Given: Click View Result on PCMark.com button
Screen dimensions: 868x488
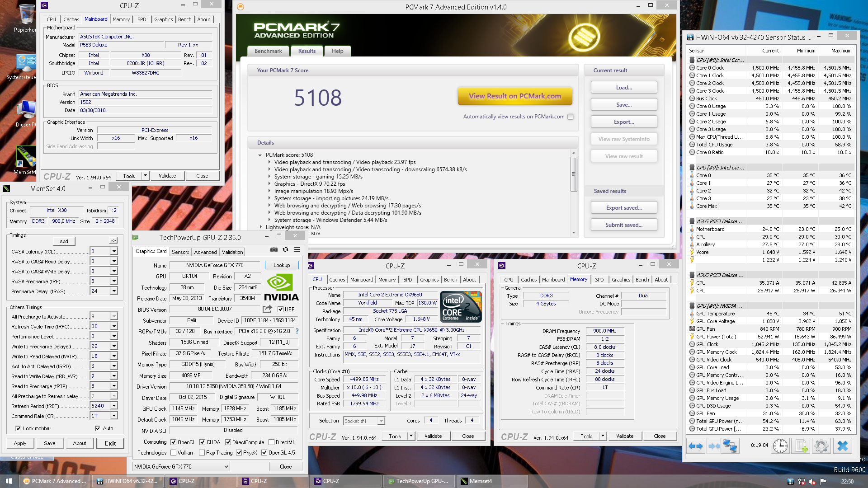Looking at the screenshot, I should coord(515,96).
